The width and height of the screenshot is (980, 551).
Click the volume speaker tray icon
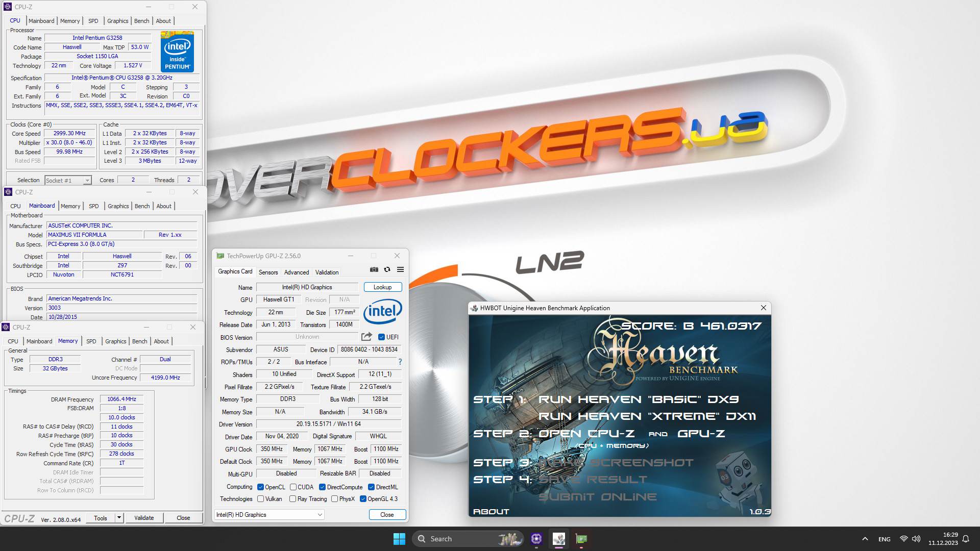pyautogui.click(x=916, y=539)
